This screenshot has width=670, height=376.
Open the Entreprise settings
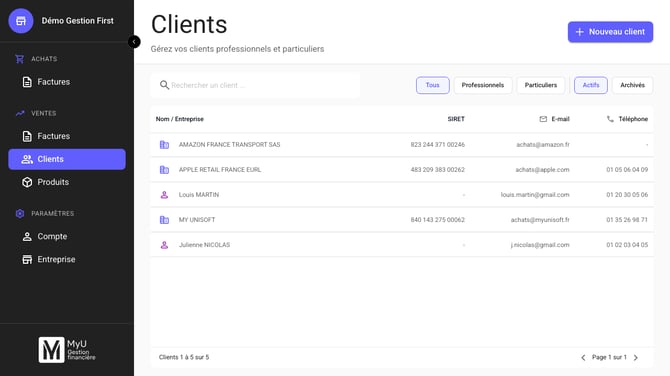(67, 259)
